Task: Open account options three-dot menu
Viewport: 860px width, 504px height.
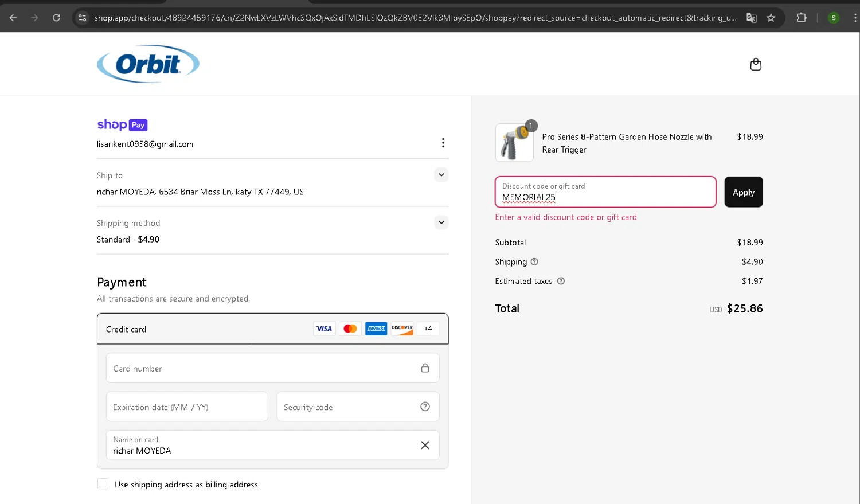Action: click(443, 143)
